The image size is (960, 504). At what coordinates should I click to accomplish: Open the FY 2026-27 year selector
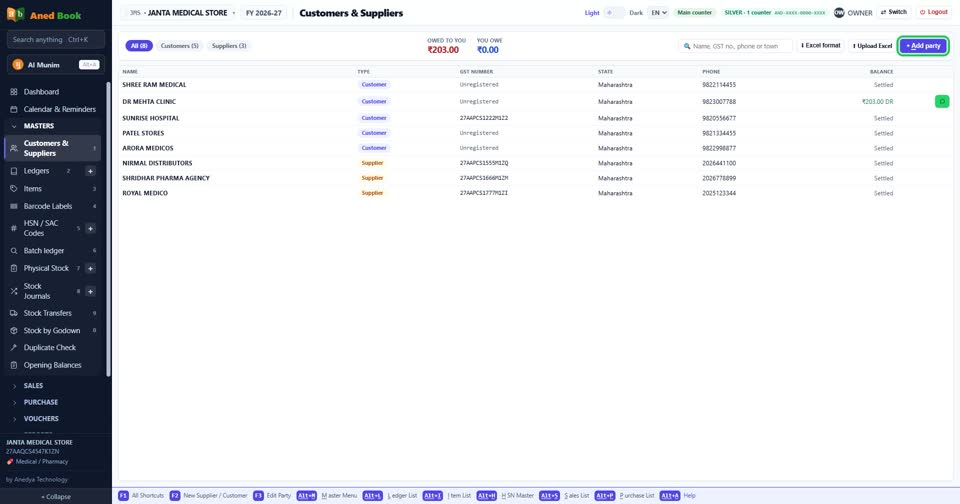tap(264, 13)
